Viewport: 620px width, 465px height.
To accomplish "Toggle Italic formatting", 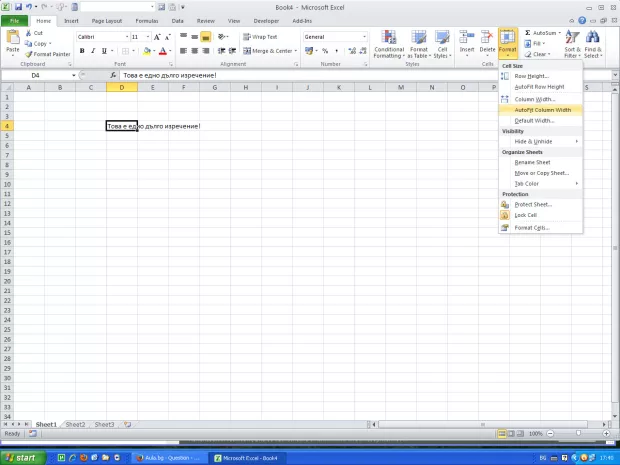I will [x=92, y=51].
